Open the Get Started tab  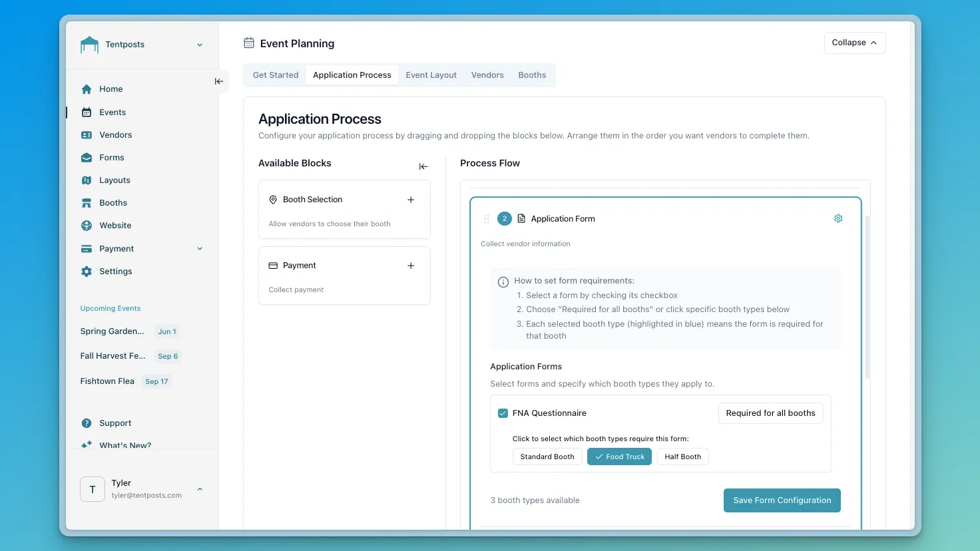click(x=275, y=75)
